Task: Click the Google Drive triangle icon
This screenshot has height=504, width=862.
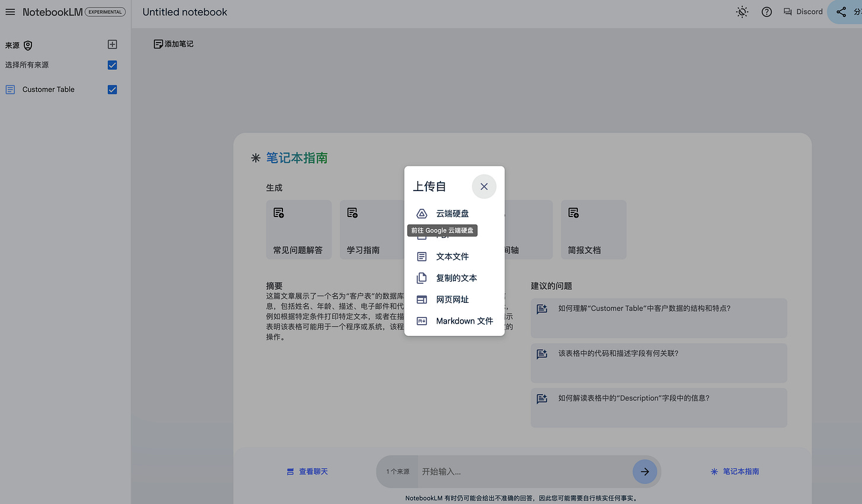Action: (422, 214)
